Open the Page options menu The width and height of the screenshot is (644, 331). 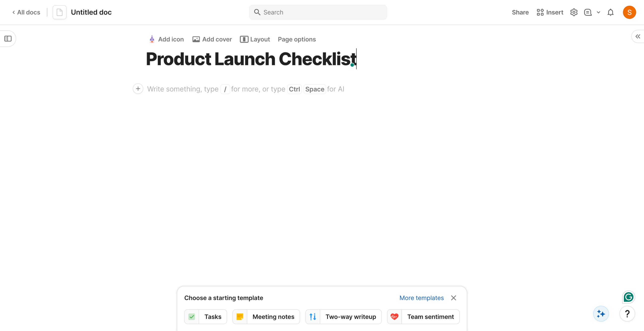(297, 39)
